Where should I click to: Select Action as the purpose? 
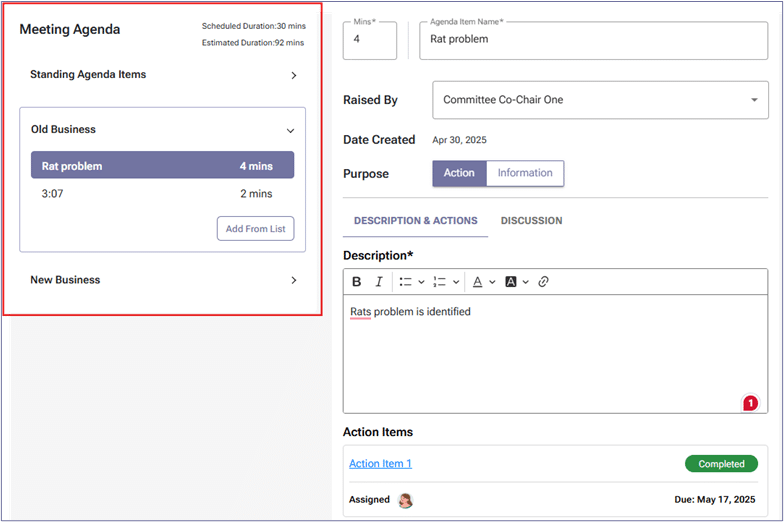(459, 173)
